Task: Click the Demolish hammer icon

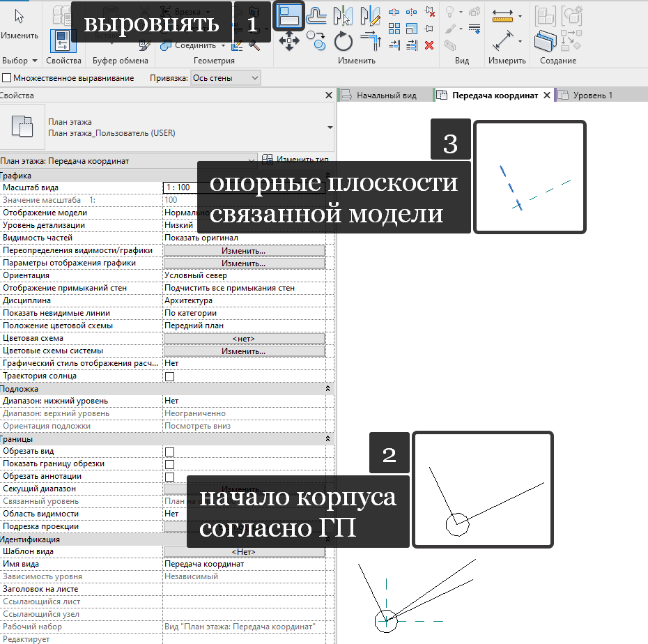Action: (254, 45)
